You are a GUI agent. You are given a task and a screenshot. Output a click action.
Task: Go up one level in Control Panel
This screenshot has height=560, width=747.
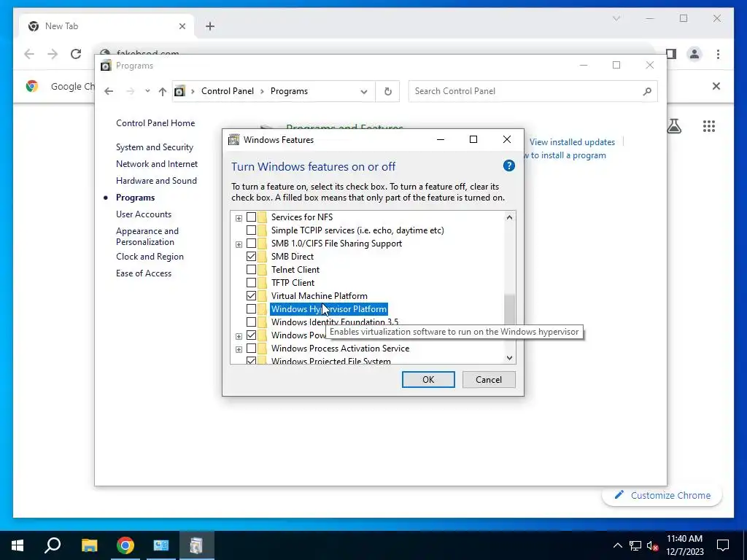pyautogui.click(x=163, y=91)
